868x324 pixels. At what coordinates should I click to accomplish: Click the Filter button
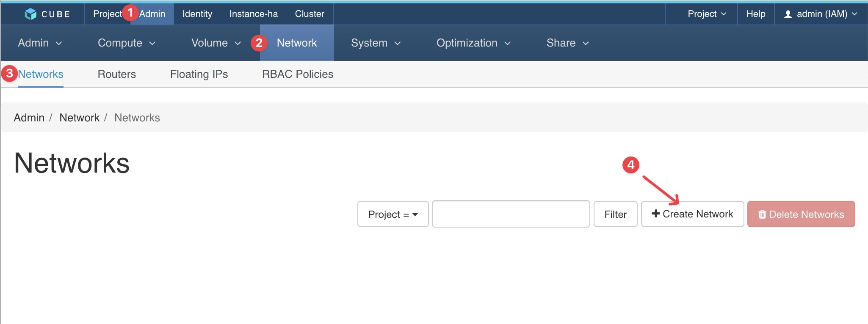[615, 214]
